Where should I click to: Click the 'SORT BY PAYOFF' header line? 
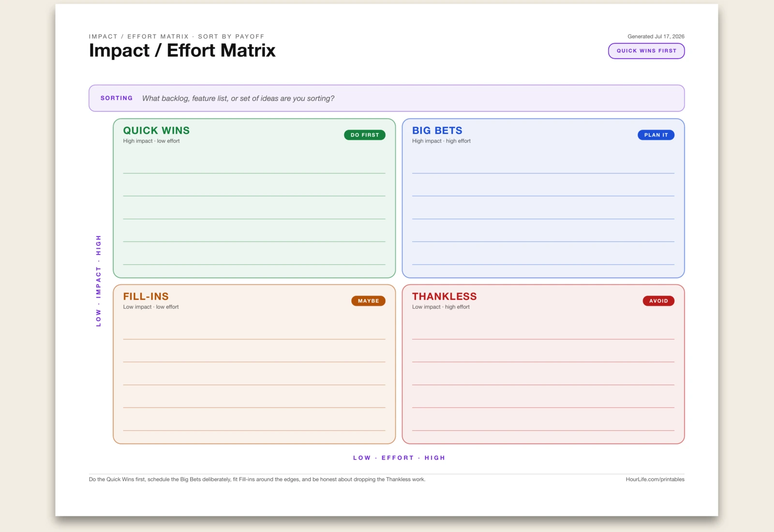tap(177, 36)
